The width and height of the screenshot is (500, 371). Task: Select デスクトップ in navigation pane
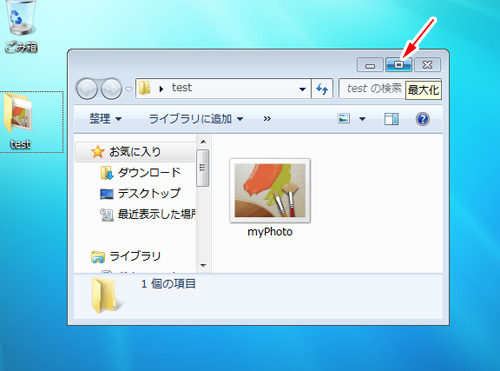pos(149,193)
